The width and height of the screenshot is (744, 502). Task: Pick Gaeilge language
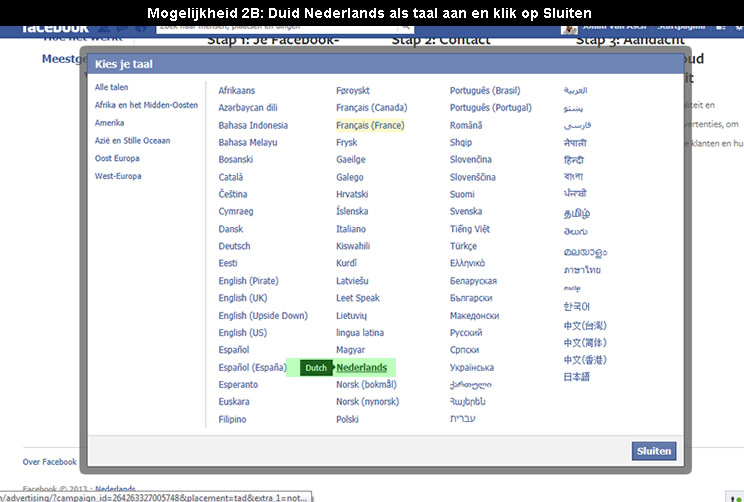(x=351, y=159)
